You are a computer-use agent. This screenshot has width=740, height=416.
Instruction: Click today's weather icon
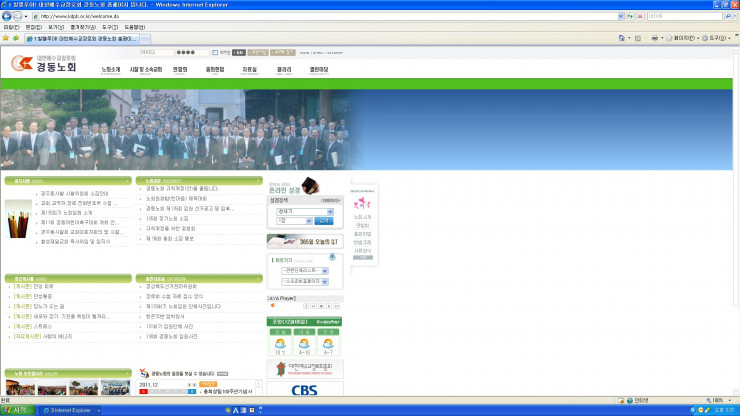coord(280,343)
